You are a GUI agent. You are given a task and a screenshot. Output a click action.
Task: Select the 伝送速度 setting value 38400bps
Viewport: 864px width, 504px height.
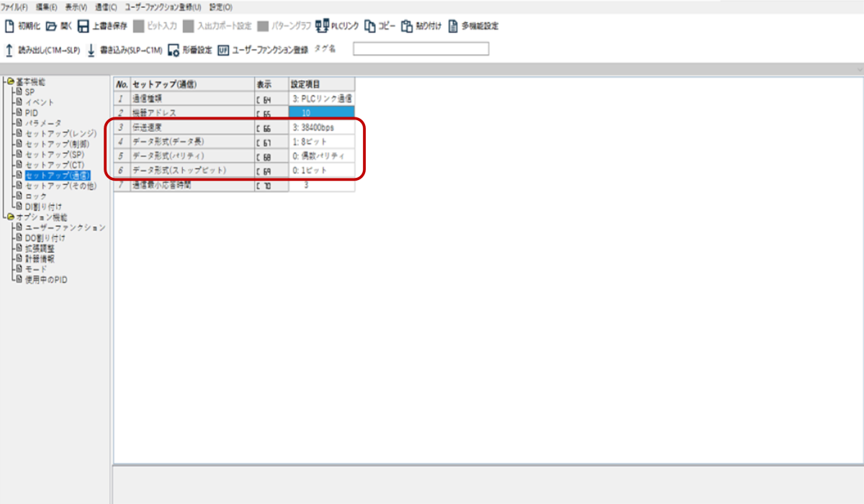pyautogui.click(x=321, y=127)
